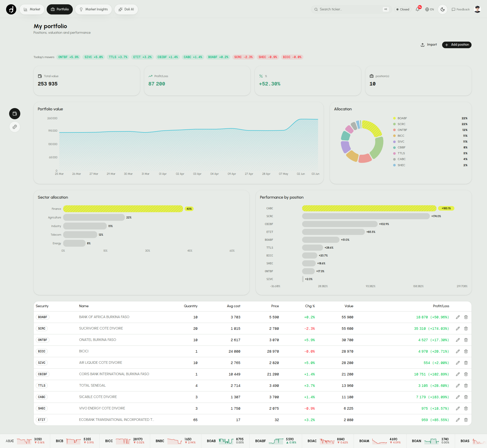Click the SCRC allocation legend swatch

pos(394,124)
